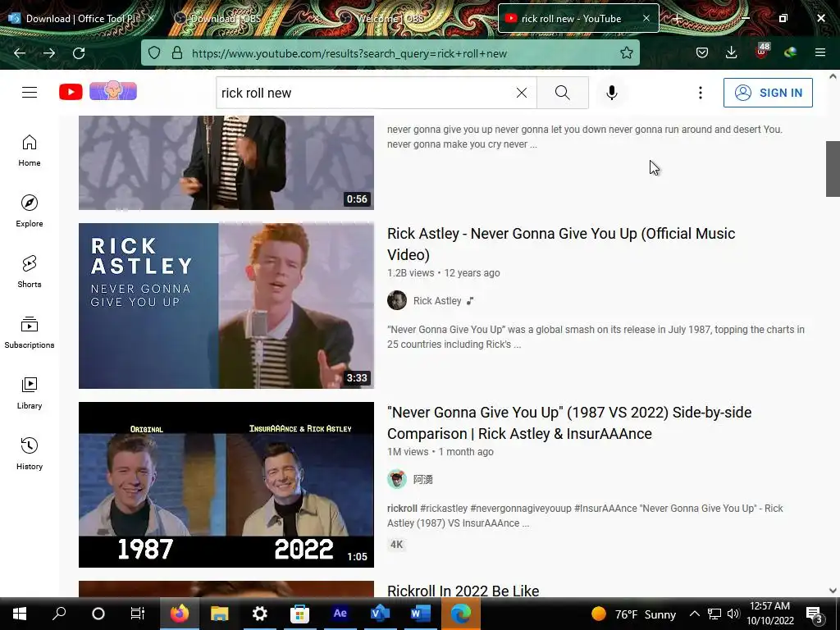Viewport: 840px width, 630px height.
Task: Open Microsoft Edge from the taskbar
Action: [461, 614]
